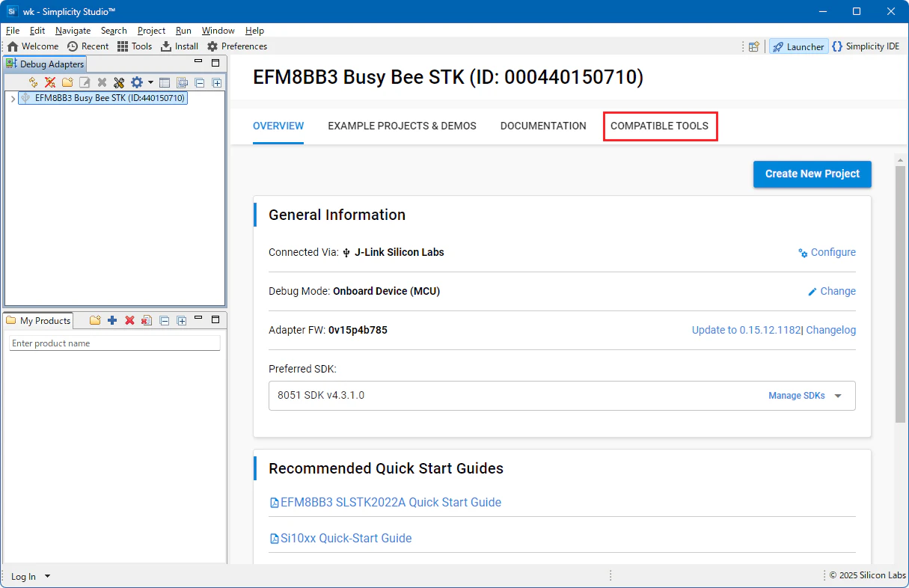Click the refresh debug adapters icon
The image size is (909, 588).
33,82
